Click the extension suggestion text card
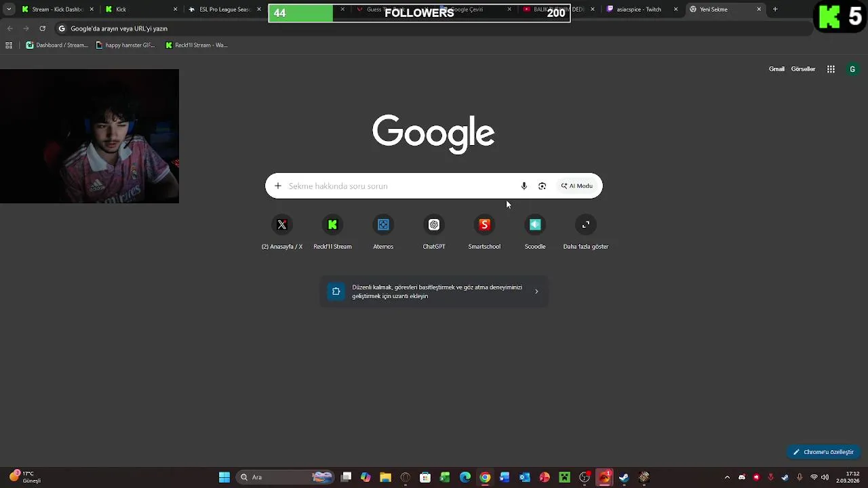This screenshot has height=488, width=868. 434,291
